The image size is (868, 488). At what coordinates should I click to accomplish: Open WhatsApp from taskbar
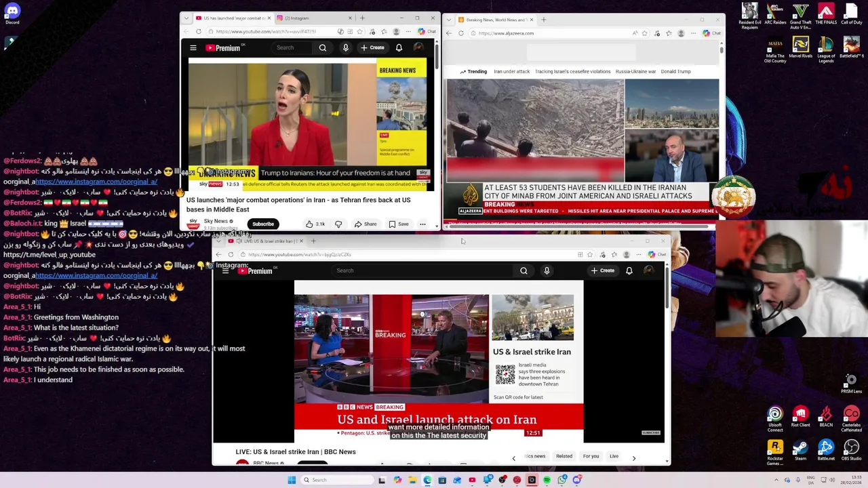[x=562, y=480]
